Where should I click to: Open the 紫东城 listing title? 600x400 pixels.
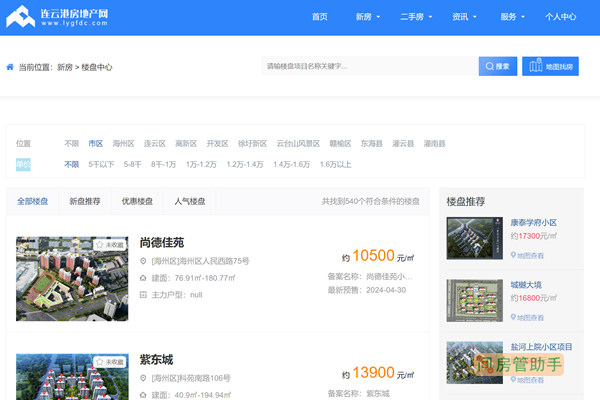(156, 360)
